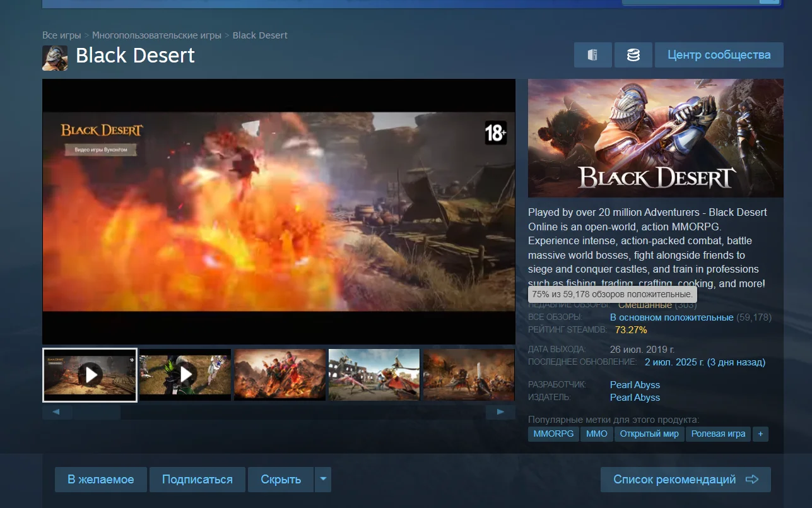Open Список рекомендаций queue button
The height and width of the screenshot is (508, 812).
tap(686, 480)
